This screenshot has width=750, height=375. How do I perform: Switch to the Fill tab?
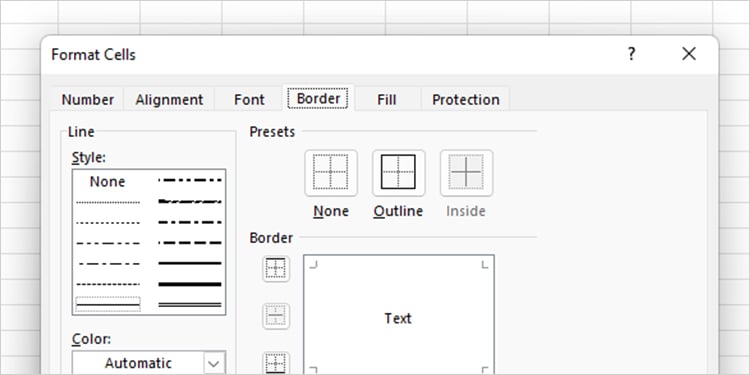tap(386, 99)
